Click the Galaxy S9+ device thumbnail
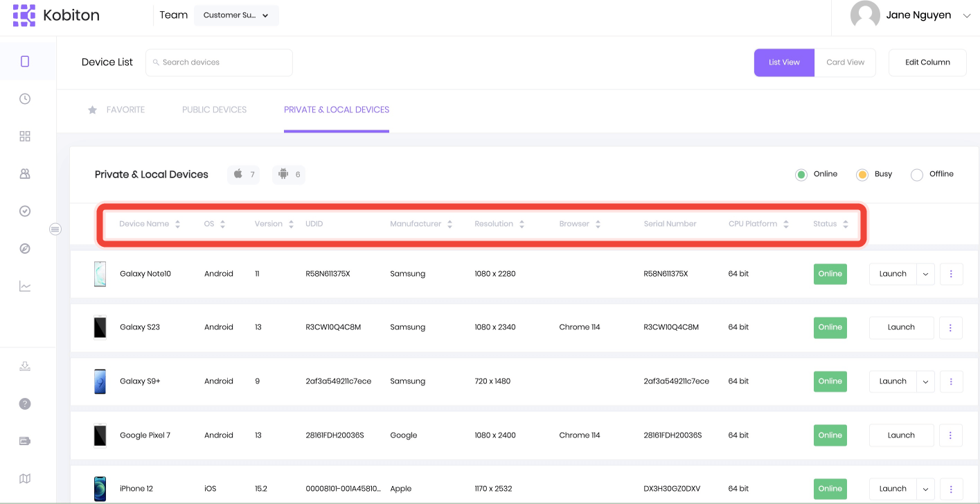The image size is (980, 504). pyautogui.click(x=100, y=381)
